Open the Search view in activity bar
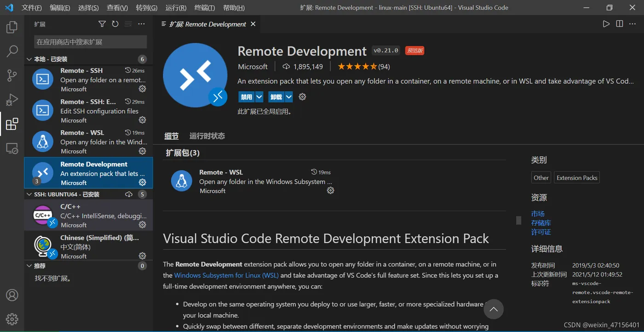This screenshot has height=332, width=644. pyautogui.click(x=12, y=51)
